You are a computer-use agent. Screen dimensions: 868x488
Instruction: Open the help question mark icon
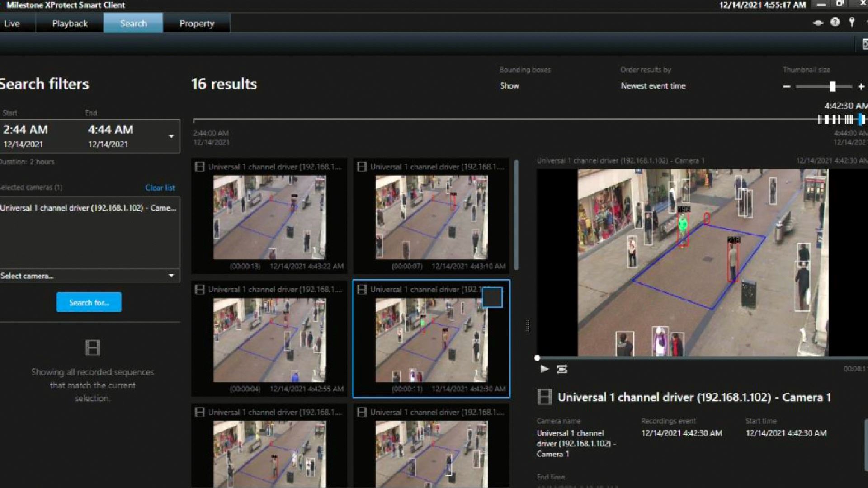click(835, 22)
